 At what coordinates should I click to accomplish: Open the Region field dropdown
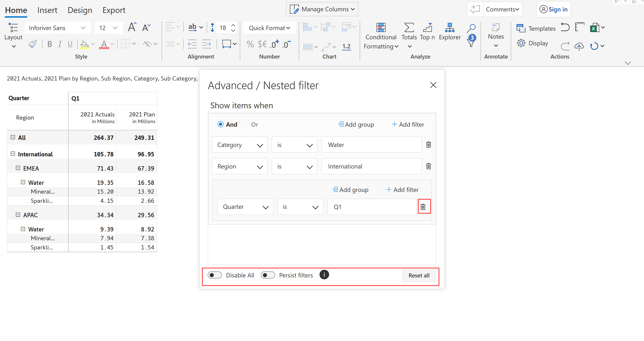point(240,166)
